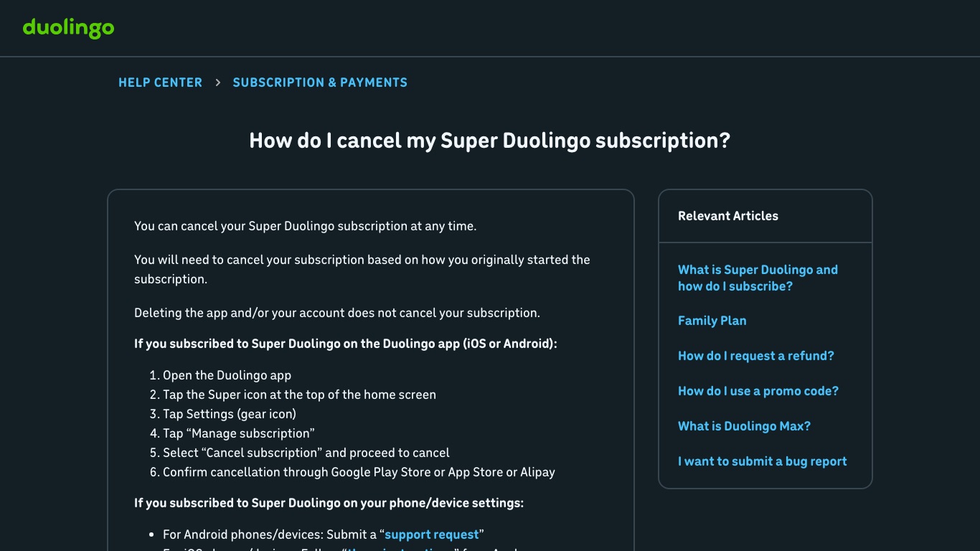Click the "Tap Settings (gear icon)" step
The width and height of the screenshot is (980, 551).
tap(230, 414)
